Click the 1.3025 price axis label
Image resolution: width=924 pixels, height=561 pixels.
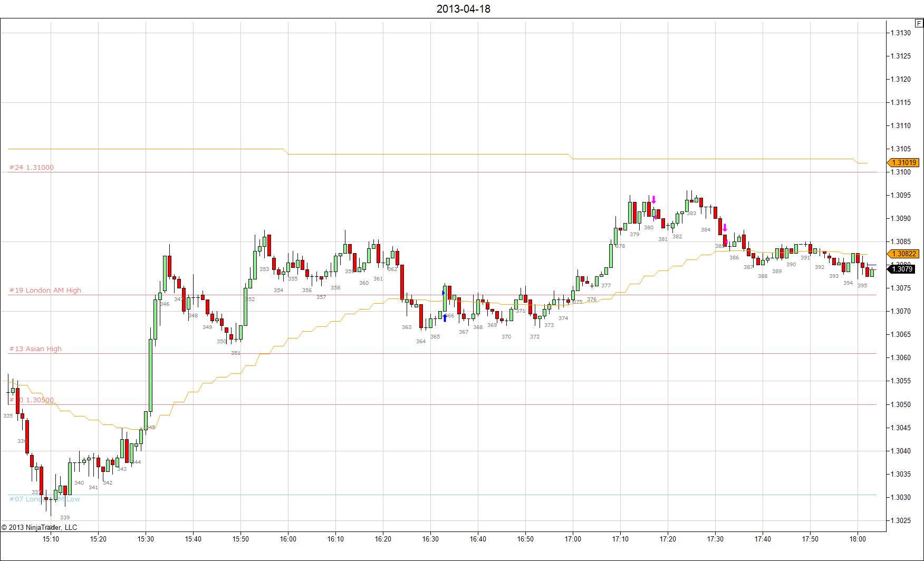(x=901, y=521)
